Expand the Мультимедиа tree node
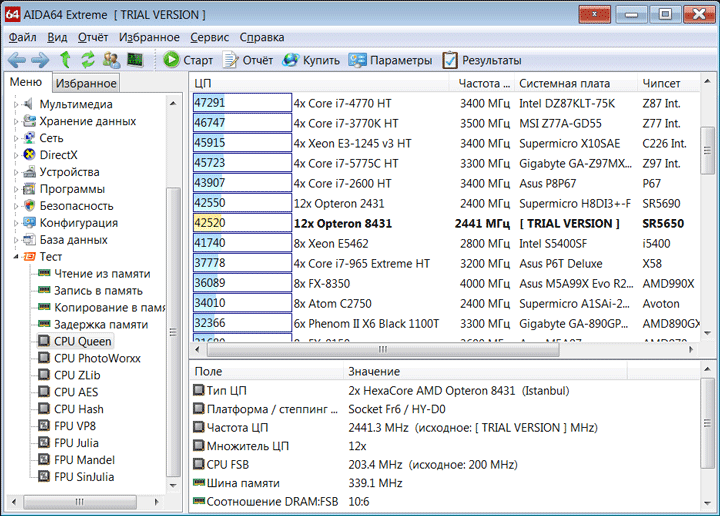Screen dimensions: 720x516 pyautogui.click(x=15, y=104)
